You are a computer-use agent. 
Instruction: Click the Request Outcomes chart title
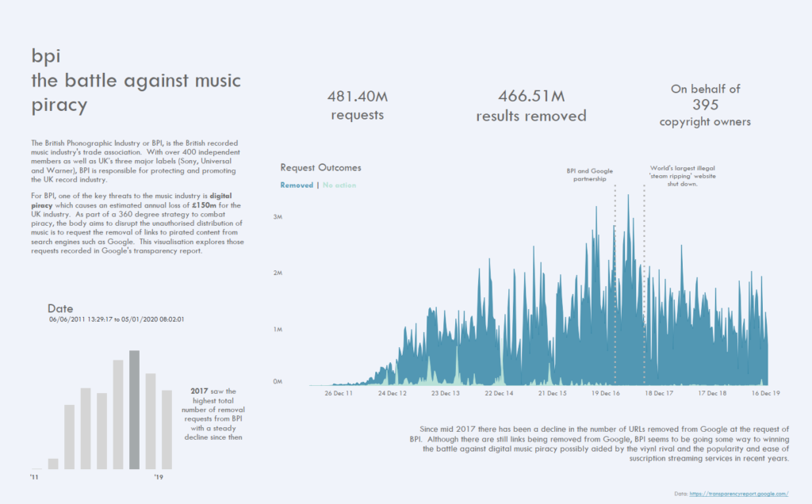coord(320,168)
